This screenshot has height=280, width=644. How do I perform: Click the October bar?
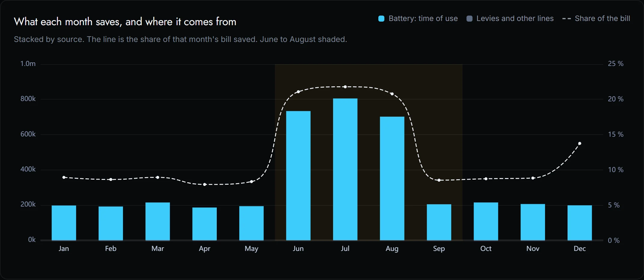click(486, 221)
